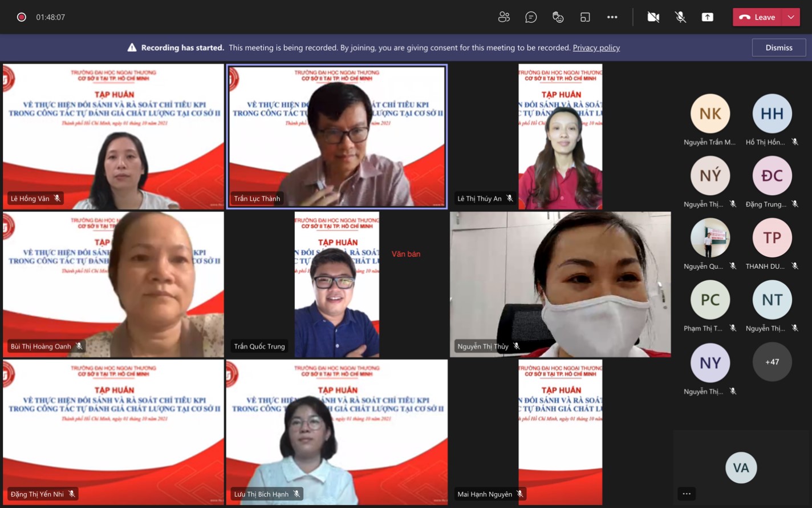Screen dimensions: 812x508
Task: Unmute the microphone
Action: point(680,17)
